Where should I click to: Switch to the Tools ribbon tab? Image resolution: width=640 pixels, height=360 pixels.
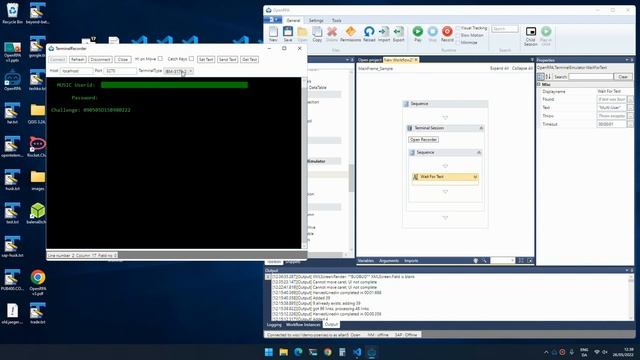click(x=337, y=20)
